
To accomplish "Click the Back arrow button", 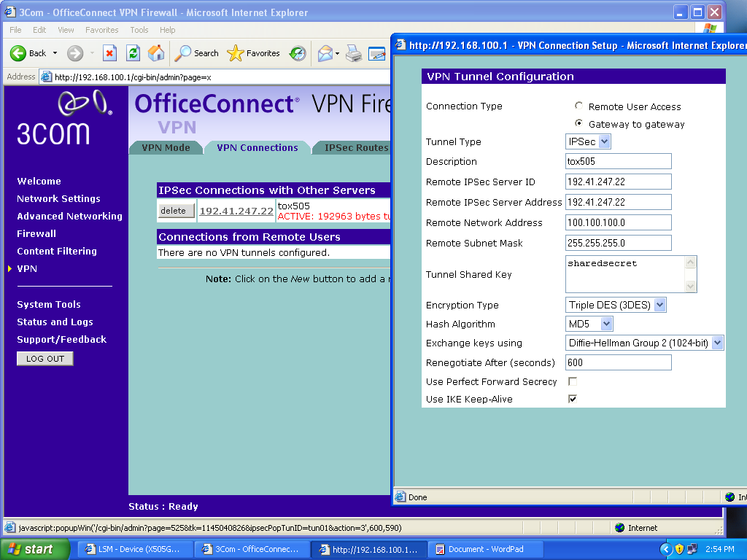I will 28,53.
